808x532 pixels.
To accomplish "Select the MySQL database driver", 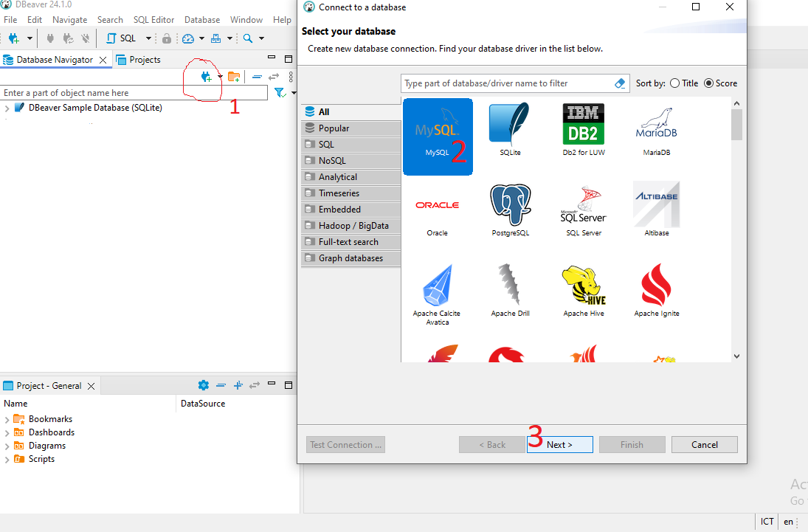I will [x=438, y=137].
